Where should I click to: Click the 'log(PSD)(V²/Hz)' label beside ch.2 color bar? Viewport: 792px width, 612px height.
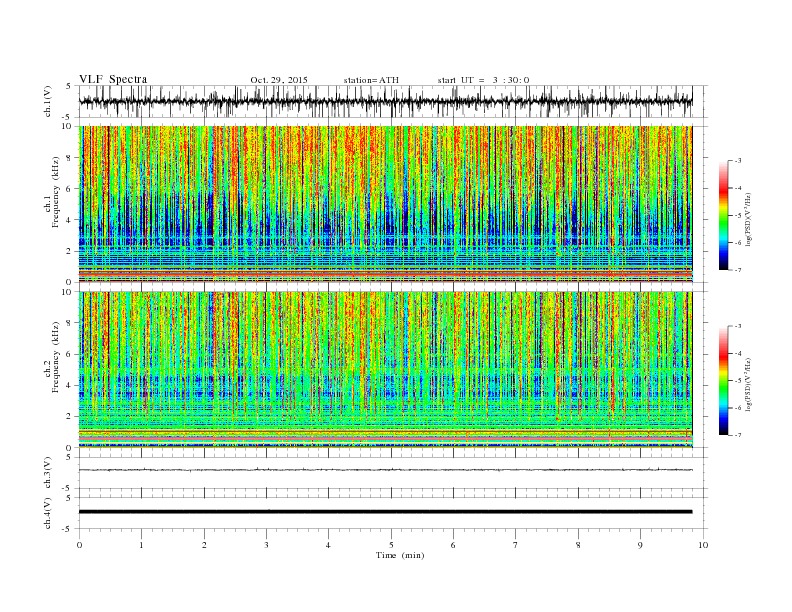749,384
